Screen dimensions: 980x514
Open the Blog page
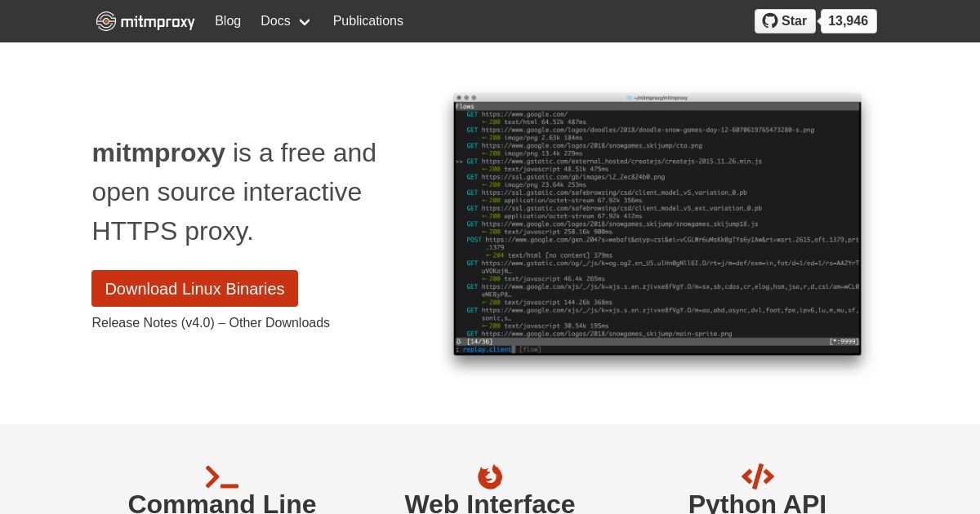point(228,21)
